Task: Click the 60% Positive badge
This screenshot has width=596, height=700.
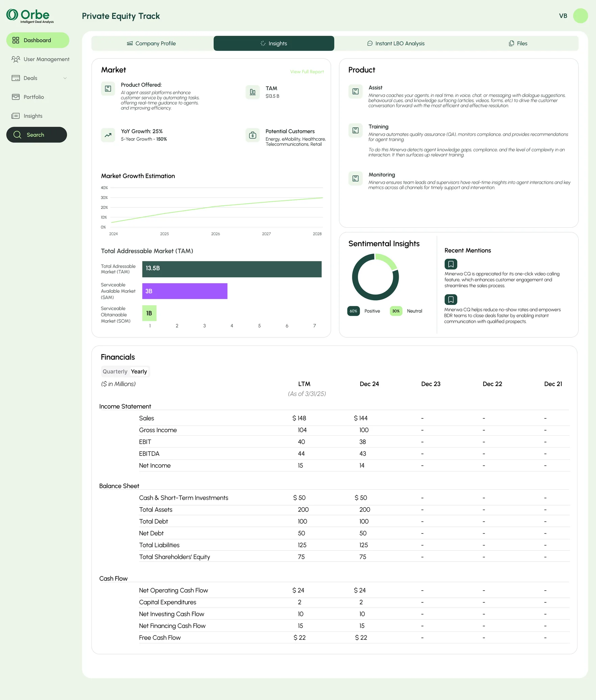Action: [353, 311]
